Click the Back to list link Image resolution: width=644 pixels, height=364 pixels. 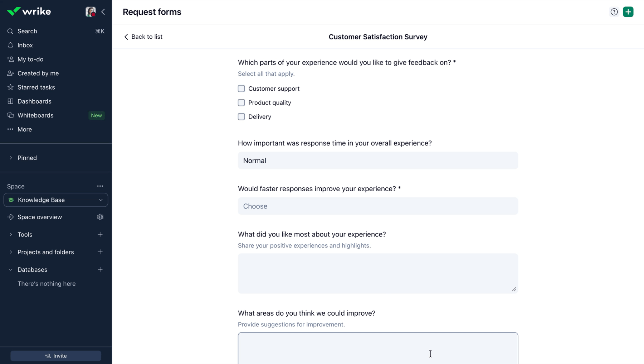coord(143,37)
